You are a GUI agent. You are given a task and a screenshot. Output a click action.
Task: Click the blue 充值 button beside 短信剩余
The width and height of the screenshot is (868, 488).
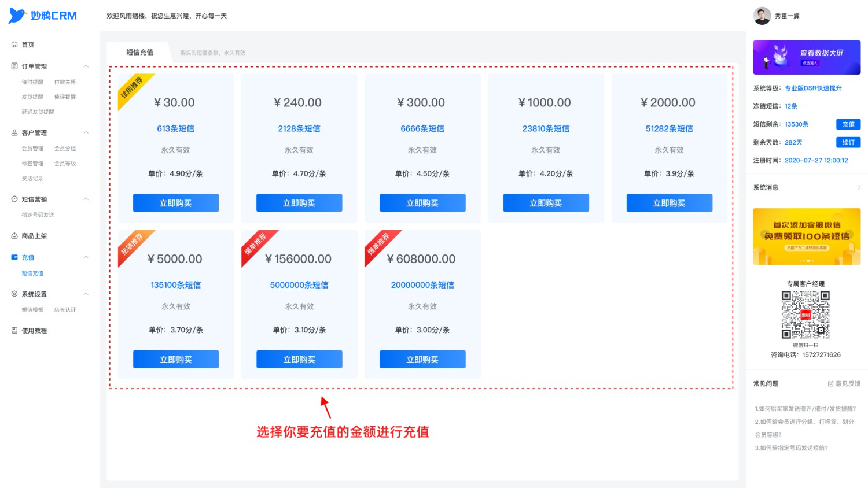[x=848, y=124]
